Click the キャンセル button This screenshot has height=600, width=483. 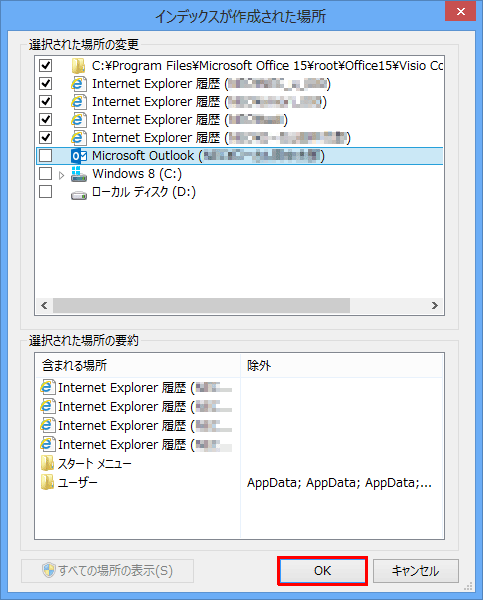click(416, 571)
